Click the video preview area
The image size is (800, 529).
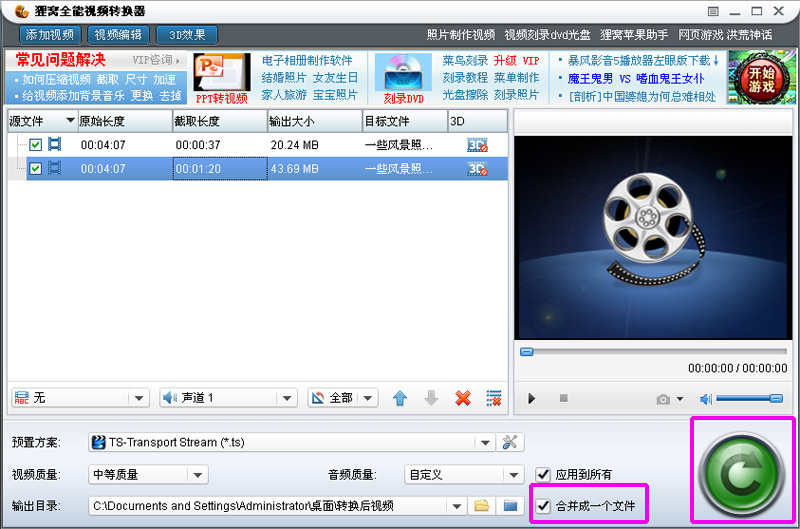(x=653, y=238)
